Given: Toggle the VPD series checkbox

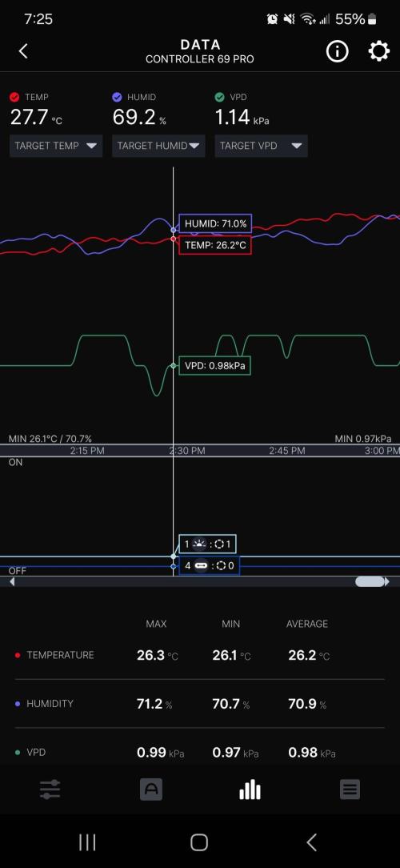Looking at the screenshot, I should [x=220, y=98].
